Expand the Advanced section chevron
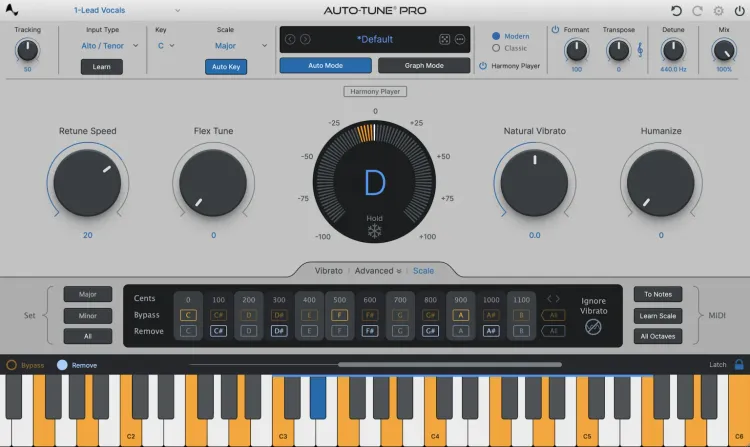 click(399, 271)
